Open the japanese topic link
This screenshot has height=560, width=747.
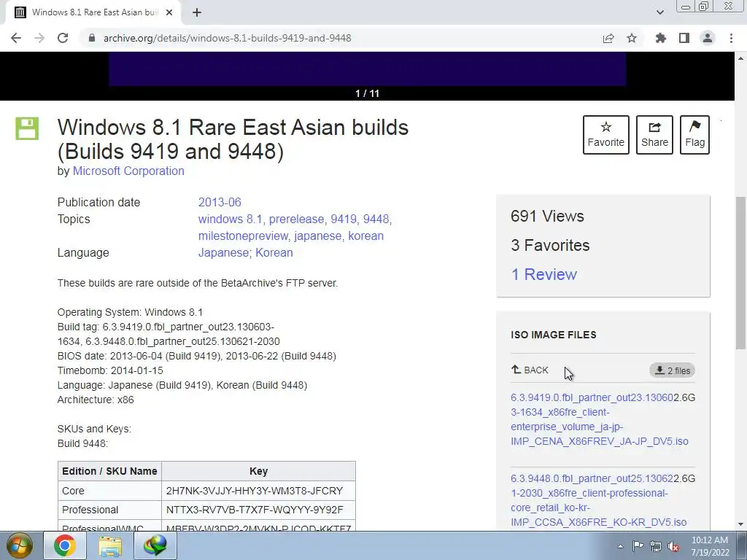point(318,236)
